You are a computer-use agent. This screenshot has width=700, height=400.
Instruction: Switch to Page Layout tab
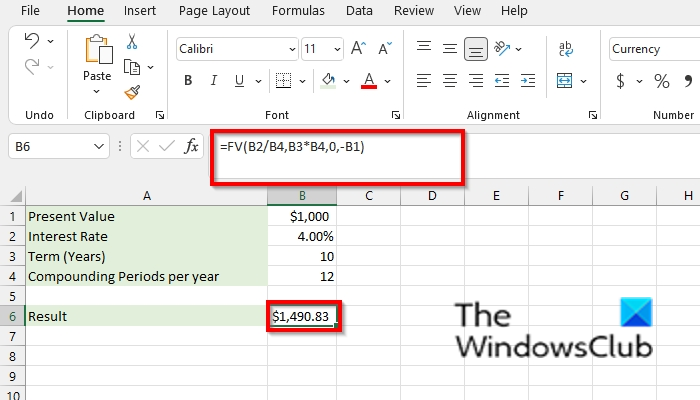coord(214,11)
